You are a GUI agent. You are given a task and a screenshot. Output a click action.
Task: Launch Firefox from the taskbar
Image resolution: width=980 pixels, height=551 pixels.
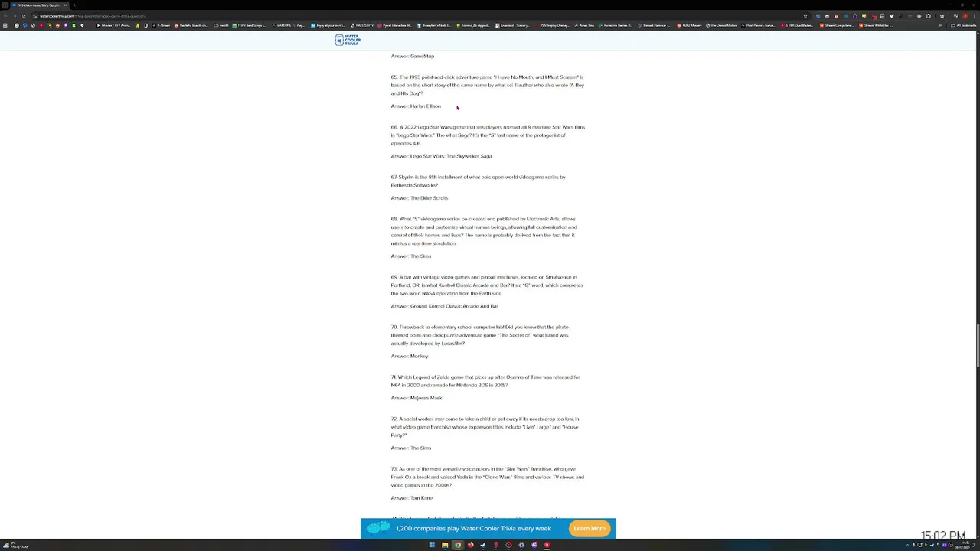470,545
